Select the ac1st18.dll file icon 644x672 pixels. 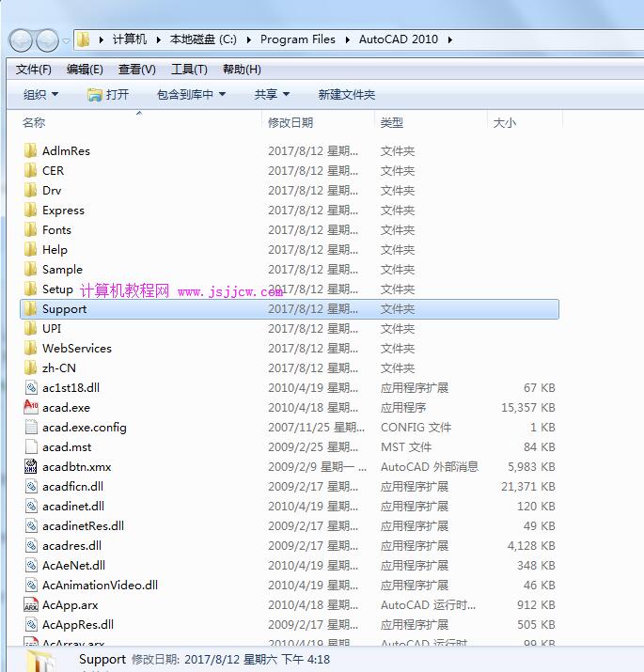[x=31, y=388]
